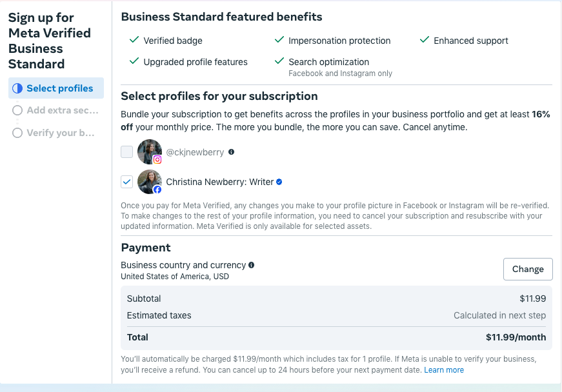Image resolution: width=562 pixels, height=392 pixels.
Task: Uncheck the Christina Newberry: Writer profile
Action: (126, 181)
